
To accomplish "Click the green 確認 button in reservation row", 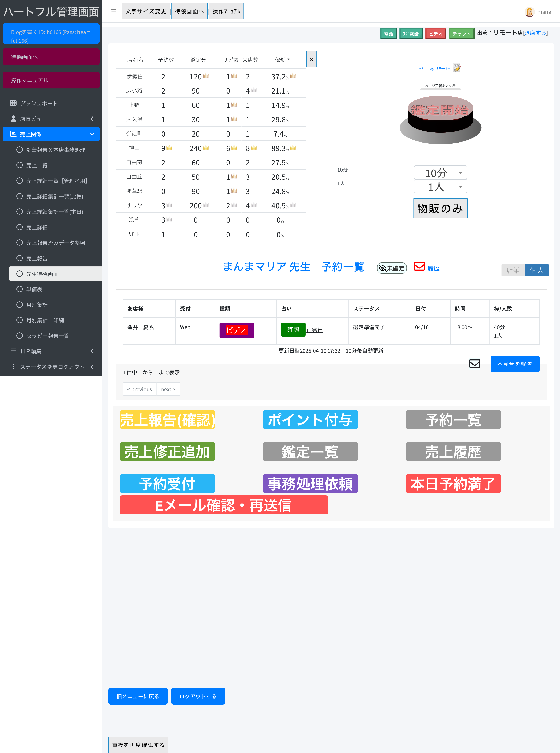I will (x=293, y=330).
